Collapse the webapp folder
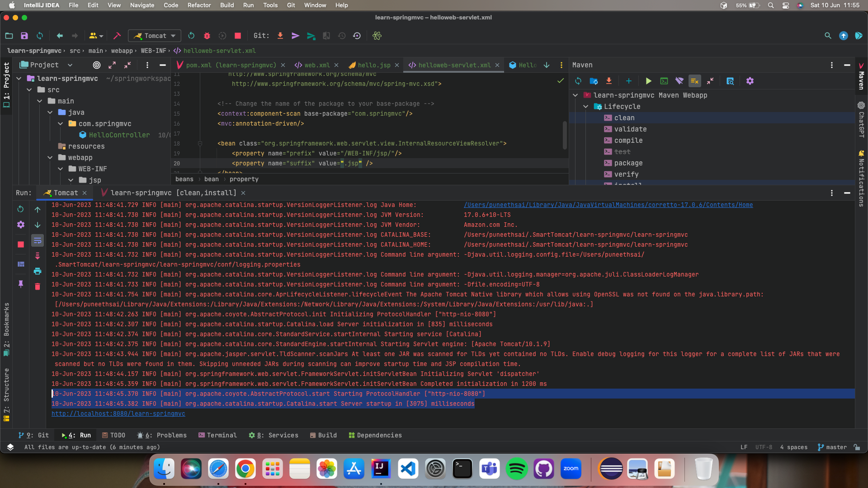The image size is (868, 488). coord(50,158)
